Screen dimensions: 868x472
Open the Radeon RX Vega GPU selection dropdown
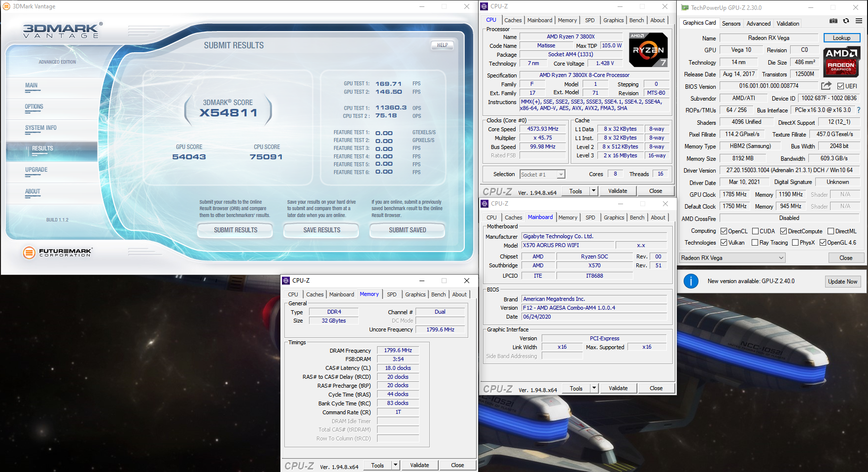point(732,258)
